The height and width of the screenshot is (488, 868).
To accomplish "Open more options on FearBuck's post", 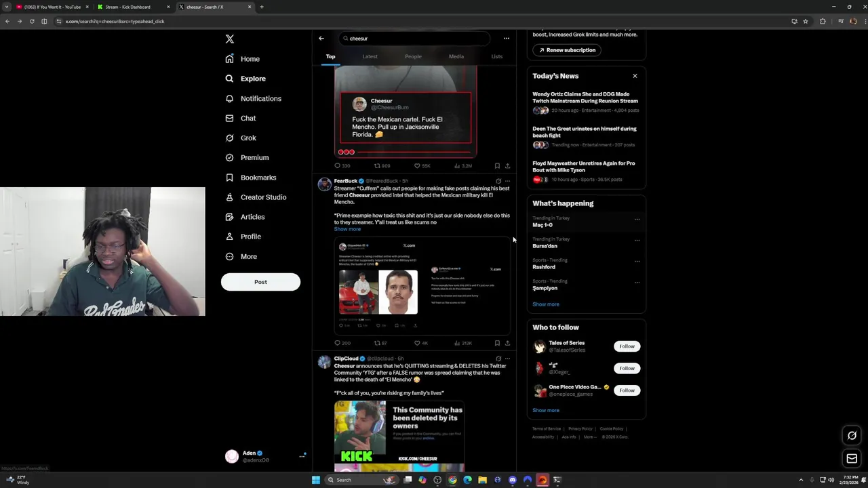I will [507, 181].
